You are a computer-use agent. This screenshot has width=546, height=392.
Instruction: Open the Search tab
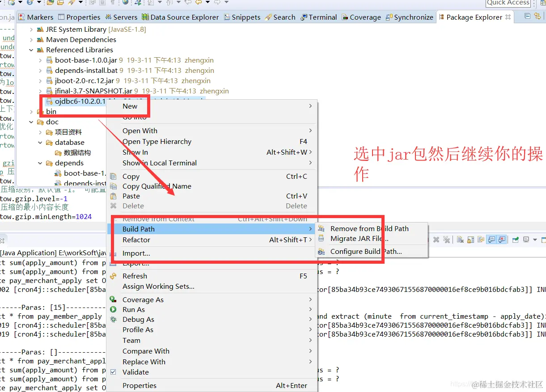280,17
